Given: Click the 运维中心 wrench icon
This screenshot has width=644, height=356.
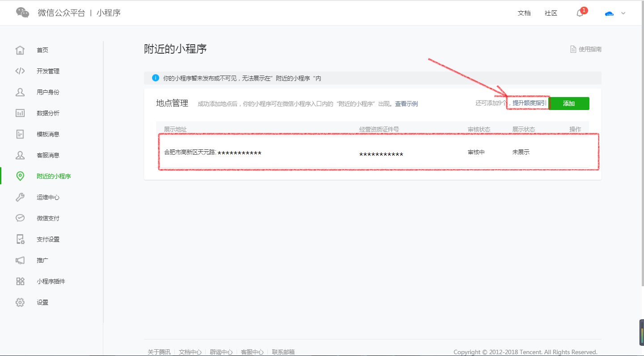Looking at the screenshot, I should (x=20, y=197).
